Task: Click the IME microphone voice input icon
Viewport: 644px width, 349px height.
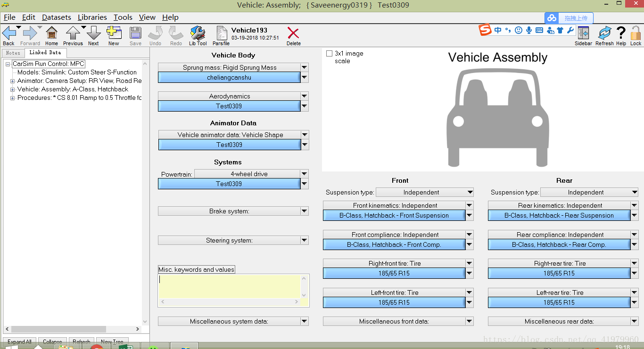Action: pyautogui.click(x=529, y=30)
